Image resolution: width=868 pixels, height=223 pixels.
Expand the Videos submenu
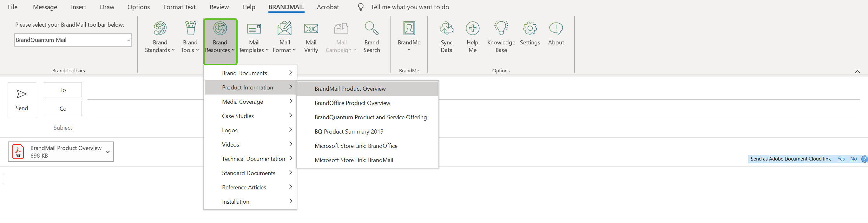[250, 145]
